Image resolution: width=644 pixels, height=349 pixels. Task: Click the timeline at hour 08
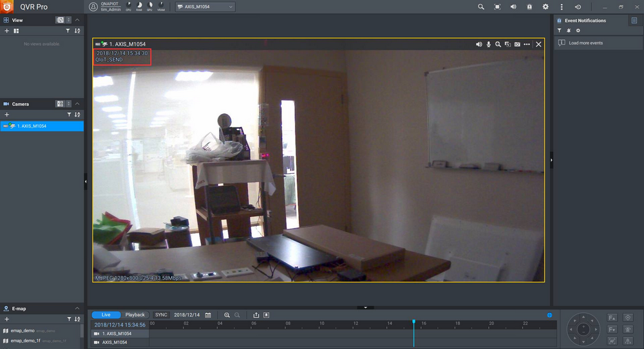click(x=288, y=323)
